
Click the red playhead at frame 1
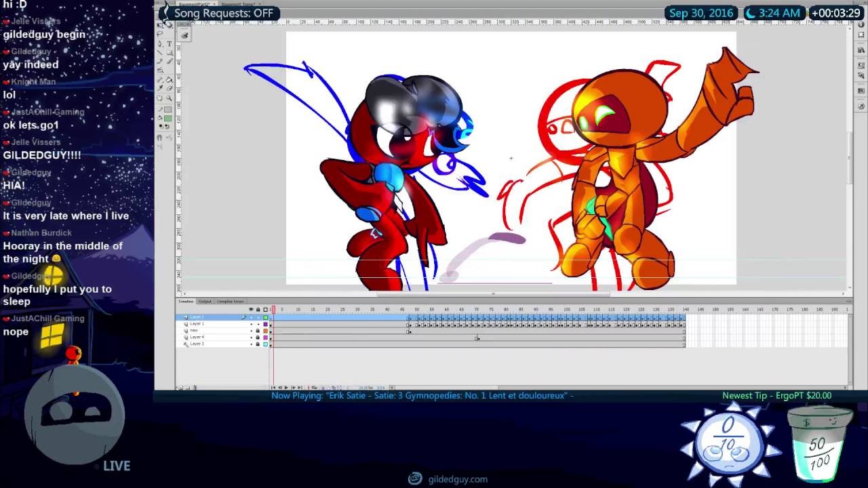[273, 310]
